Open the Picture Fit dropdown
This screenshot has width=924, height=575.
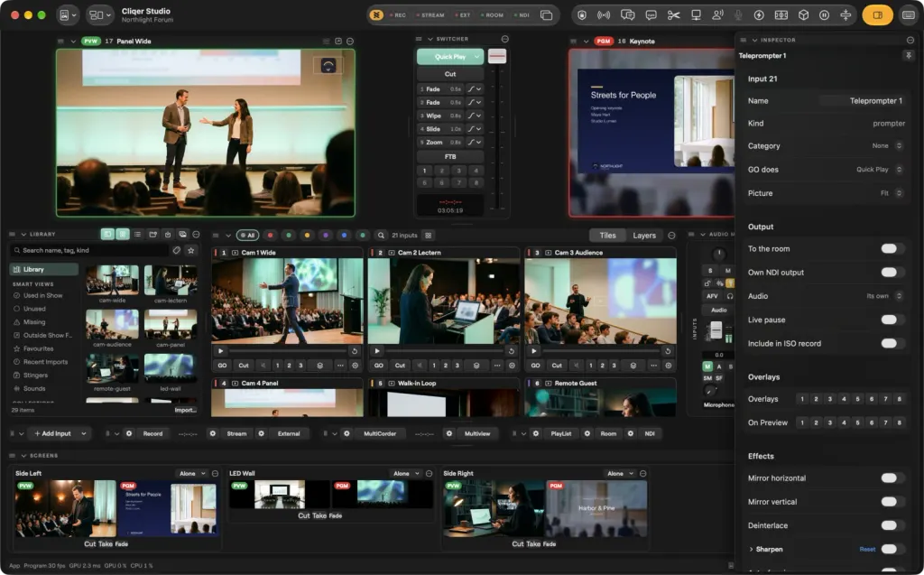tap(891, 193)
